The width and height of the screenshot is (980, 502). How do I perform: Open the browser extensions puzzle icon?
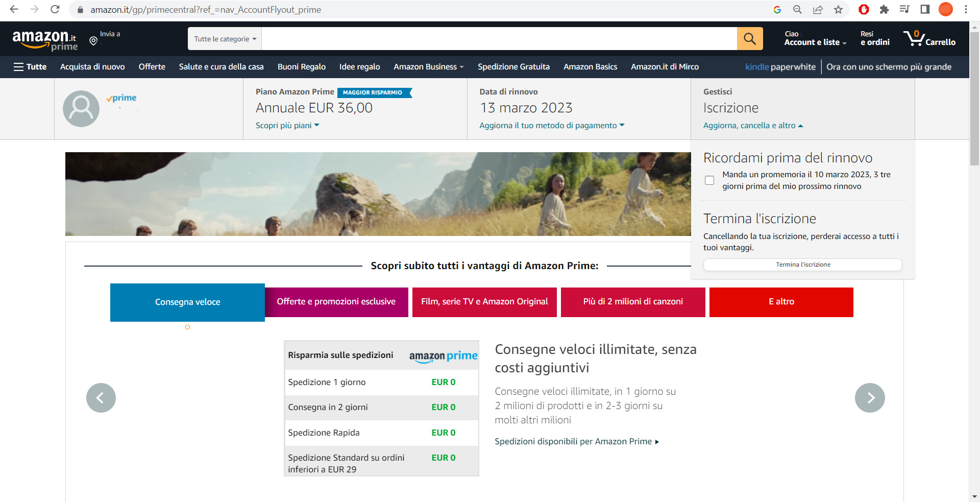[885, 9]
